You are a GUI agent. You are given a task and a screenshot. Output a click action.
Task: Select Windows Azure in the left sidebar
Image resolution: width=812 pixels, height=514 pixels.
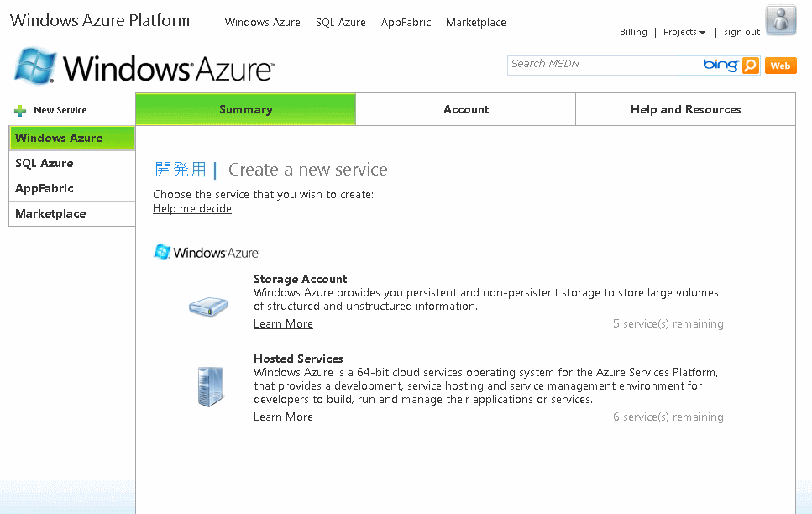(72, 138)
